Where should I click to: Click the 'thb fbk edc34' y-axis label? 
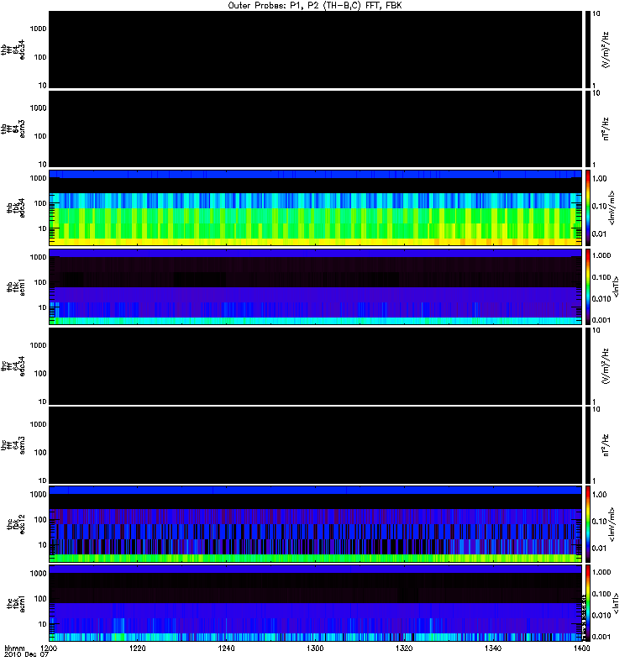[16, 207]
